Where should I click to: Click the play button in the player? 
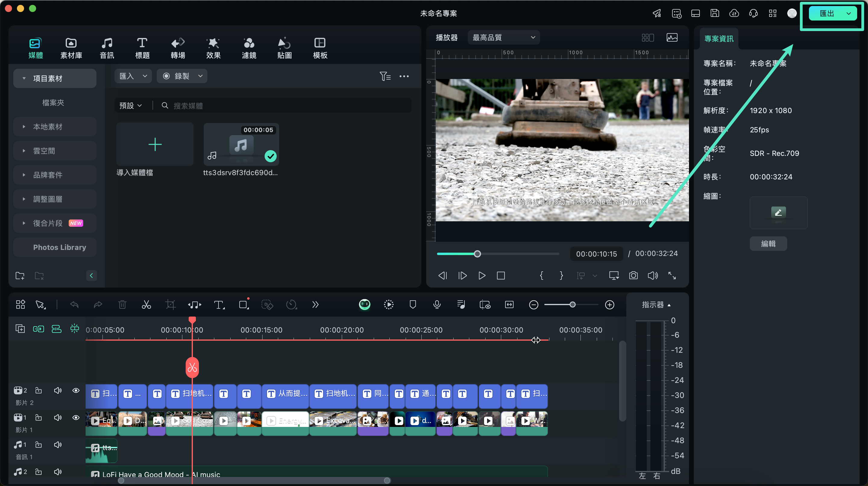(482, 275)
